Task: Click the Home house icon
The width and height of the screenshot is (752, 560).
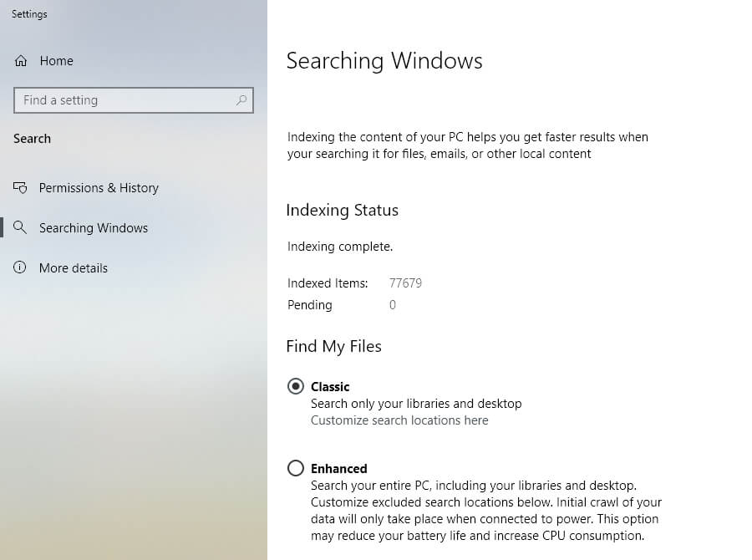Action: pos(21,61)
